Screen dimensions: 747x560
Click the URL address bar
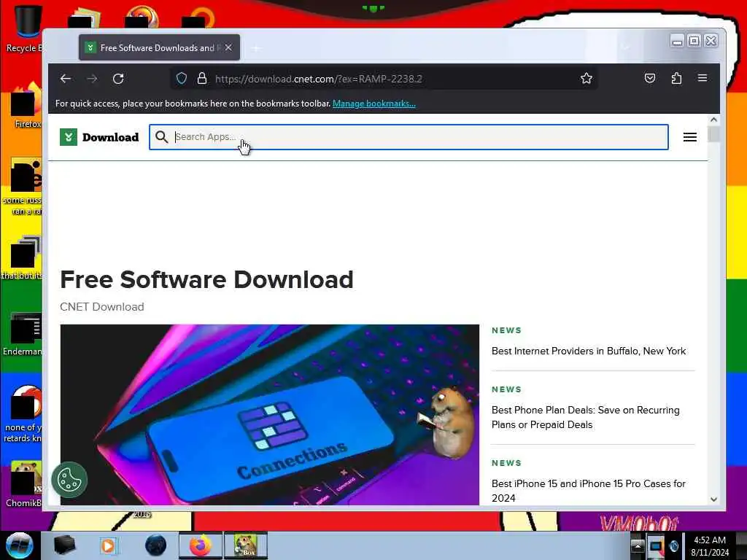click(384, 79)
